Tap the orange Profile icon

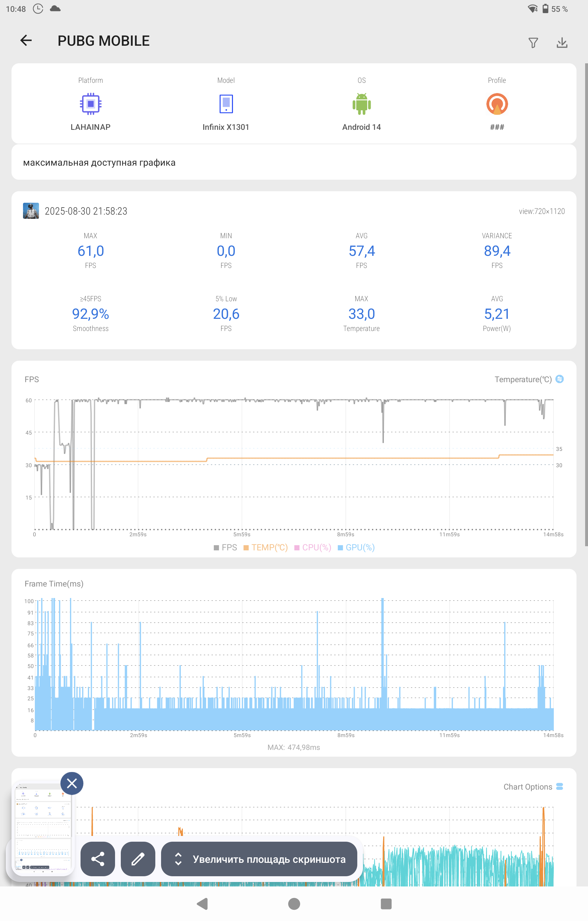(497, 104)
